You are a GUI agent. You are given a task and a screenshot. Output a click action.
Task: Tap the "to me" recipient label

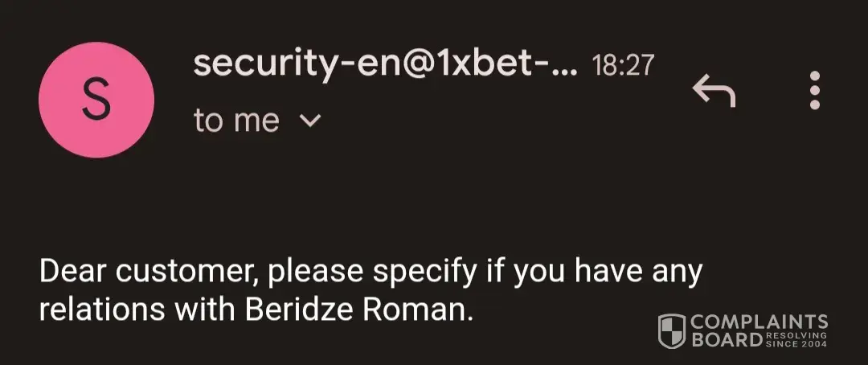(236, 121)
